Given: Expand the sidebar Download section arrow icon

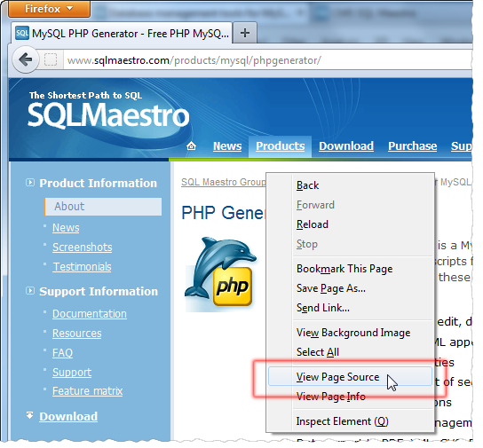Looking at the screenshot, I should pos(30,415).
